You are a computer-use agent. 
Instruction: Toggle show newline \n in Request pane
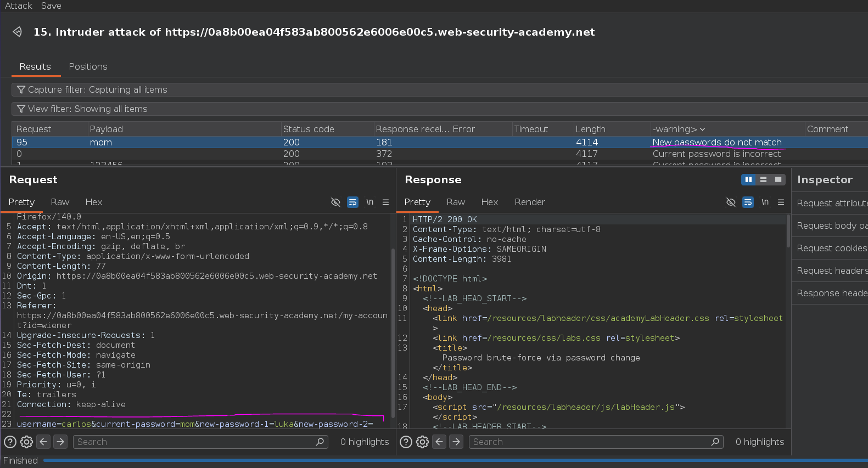click(369, 202)
